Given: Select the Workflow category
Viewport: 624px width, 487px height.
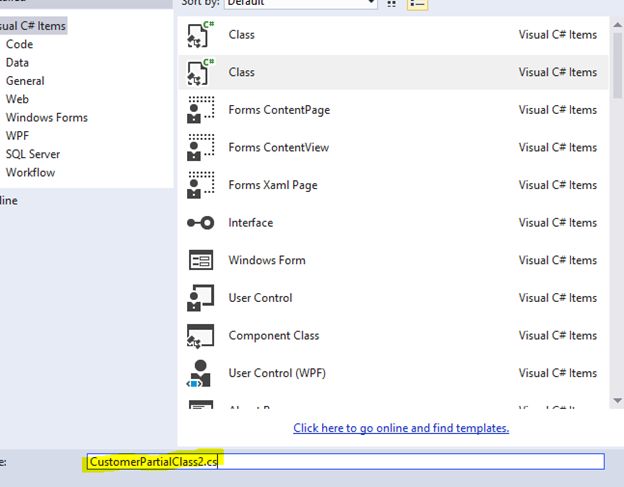Looking at the screenshot, I should [x=30, y=172].
